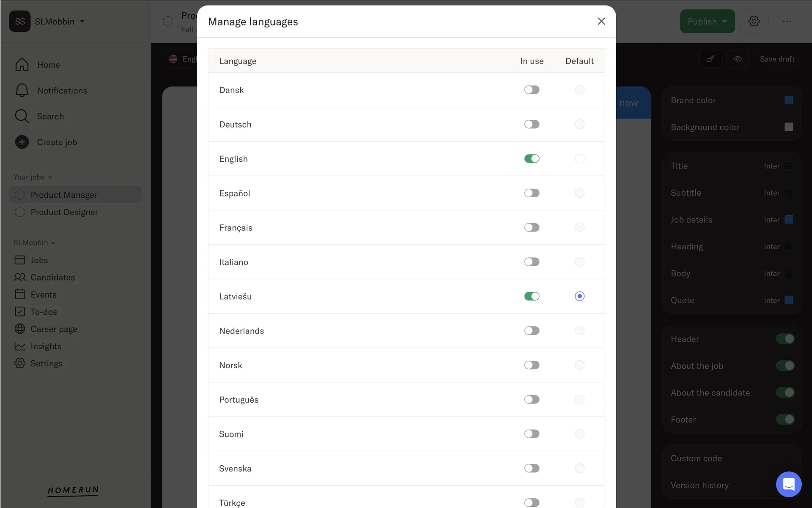Click the Search magnifier icon

coord(22,116)
